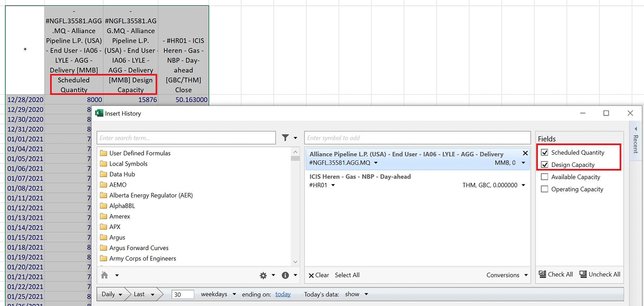Minimize the Insert History dialog
Image resolution: width=644 pixels, height=306 pixels.
coord(582,113)
